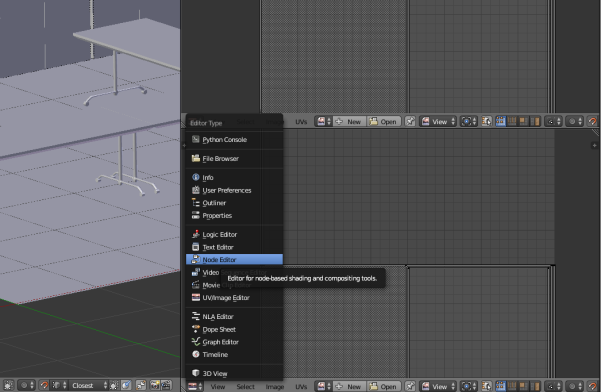Enable UV vertex select mode, lower header
Screen dimensions: 601x392
[501, 386]
